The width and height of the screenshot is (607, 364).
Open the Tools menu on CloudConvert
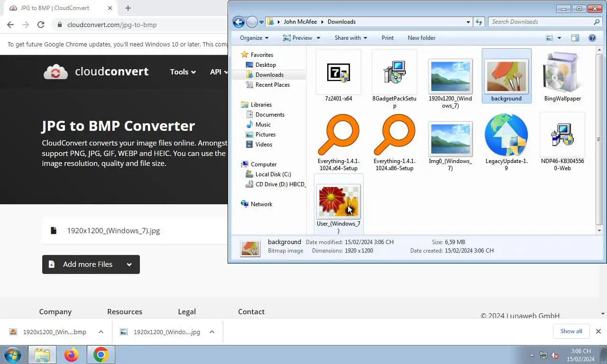click(x=183, y=72)
